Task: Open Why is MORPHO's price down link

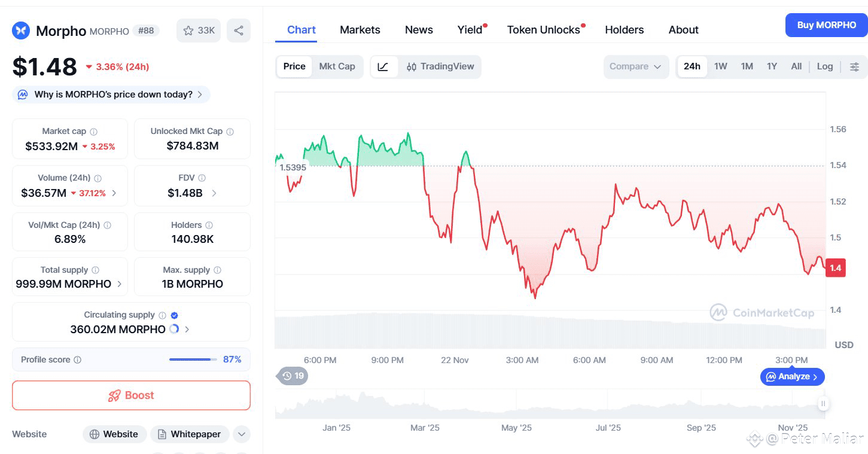Action: (x=113, y=95)
